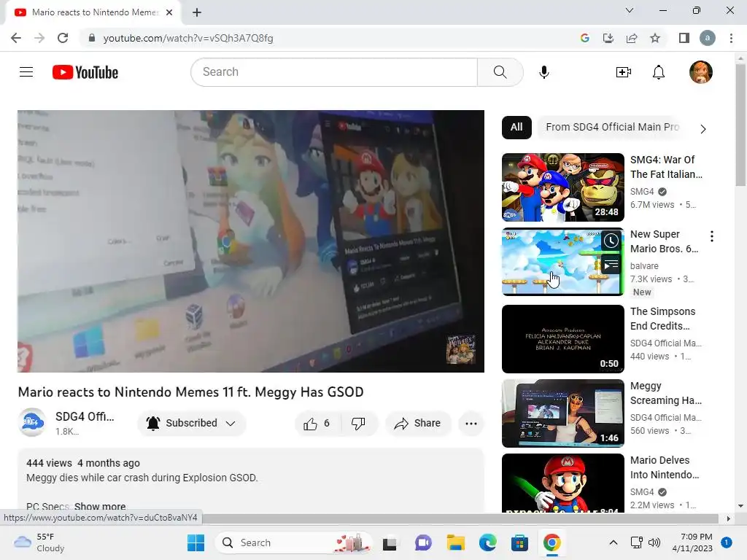Toggle Chrome side panel
Viewport: 747px width, 560px height.
coord(684,38)
